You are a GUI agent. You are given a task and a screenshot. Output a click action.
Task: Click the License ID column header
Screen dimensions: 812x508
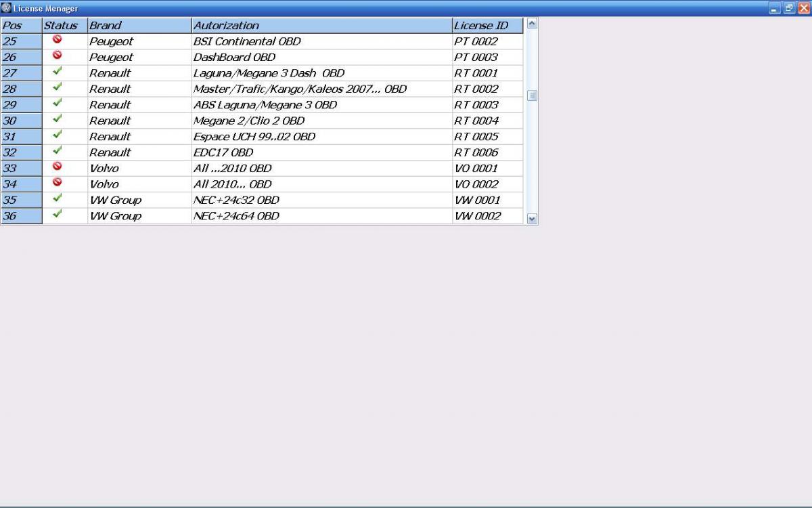488,25
